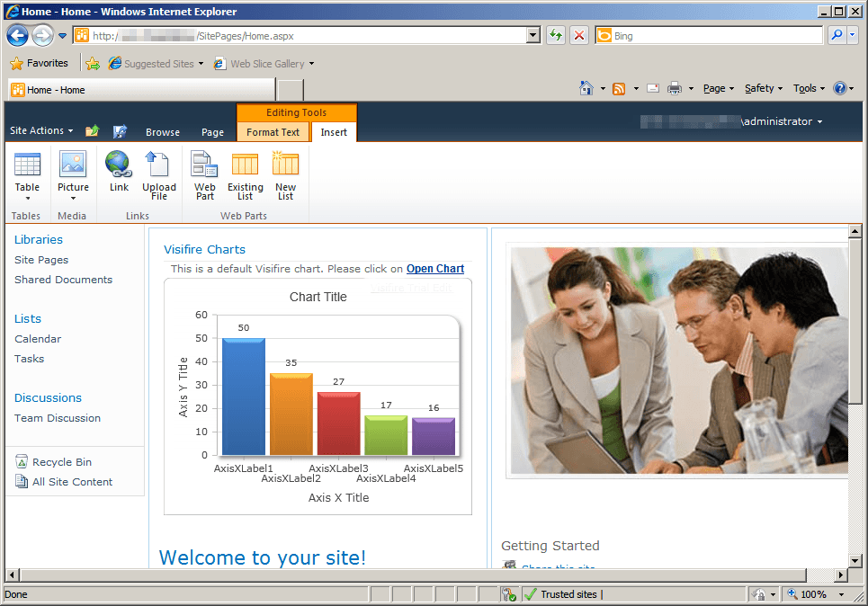The height and width of the screenshot is (606, 868).
Task: Click the Print icon
Action: coord(675,88)
